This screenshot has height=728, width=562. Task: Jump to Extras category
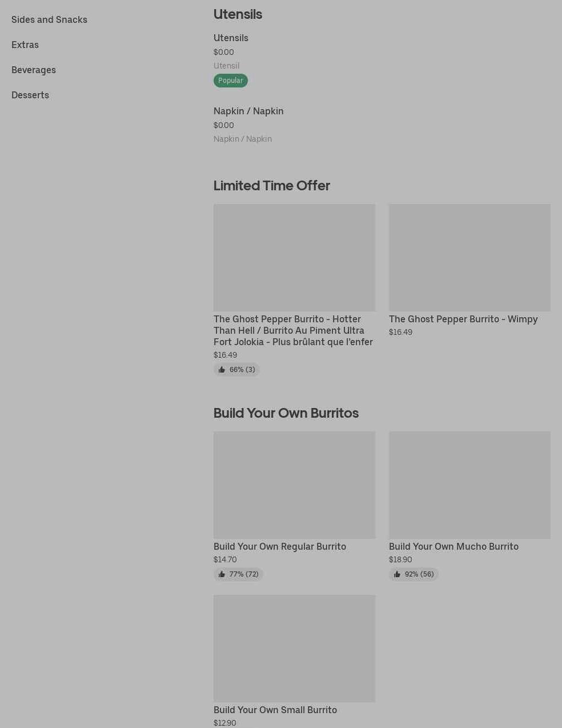click(25, 45)
